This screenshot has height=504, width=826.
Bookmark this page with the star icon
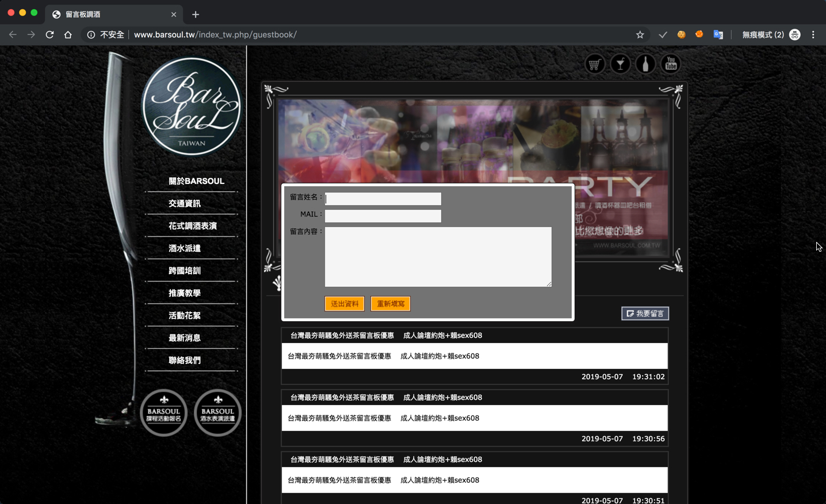[x=640, y=34]
